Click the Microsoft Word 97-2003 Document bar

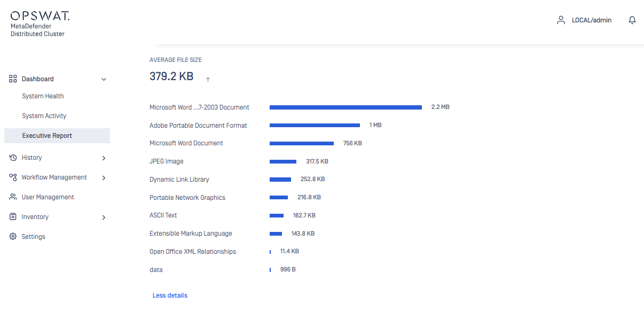(345, 107)
